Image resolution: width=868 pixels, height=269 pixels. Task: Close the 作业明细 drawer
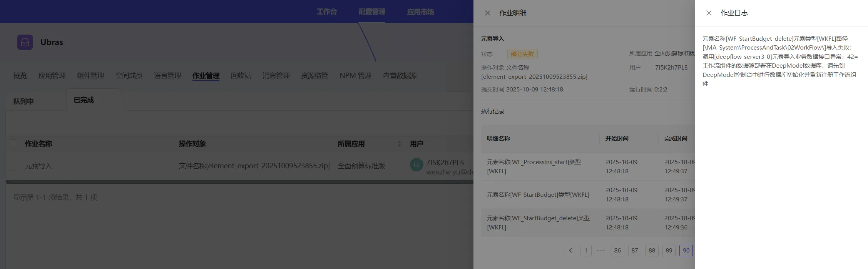click(x=487, y=13)
